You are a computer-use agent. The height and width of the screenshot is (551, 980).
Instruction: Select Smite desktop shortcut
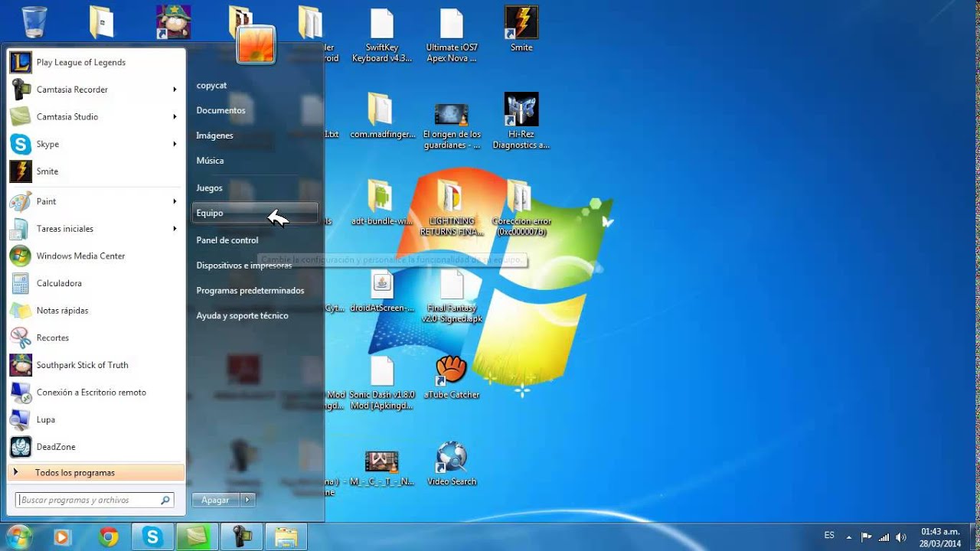click(521, 29)
